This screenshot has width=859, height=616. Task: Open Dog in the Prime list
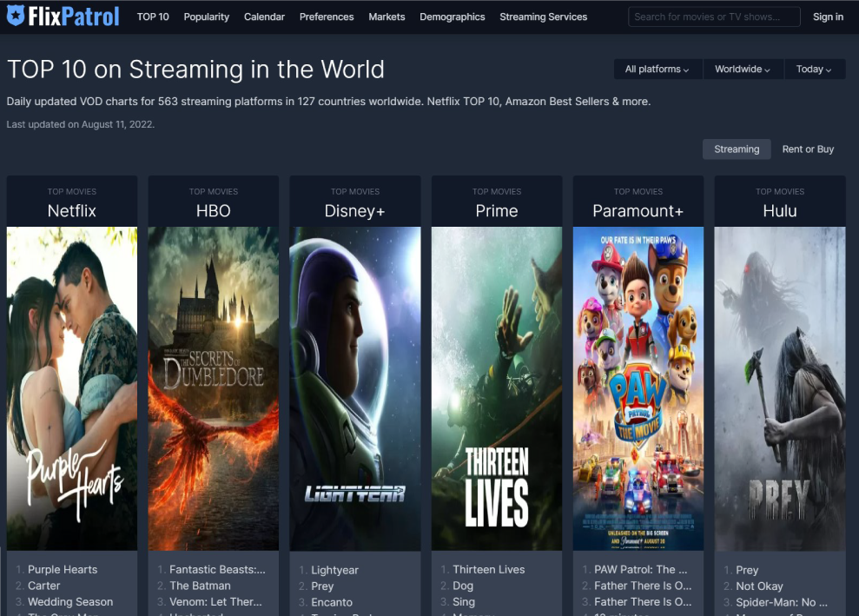pyautogui.click(x=463, y=586)
